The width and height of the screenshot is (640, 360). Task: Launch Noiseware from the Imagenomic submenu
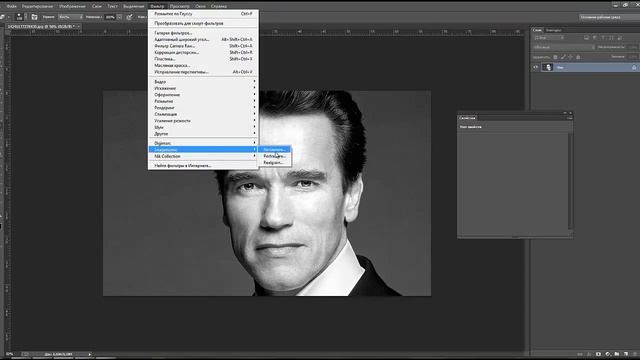coord(274,149)
